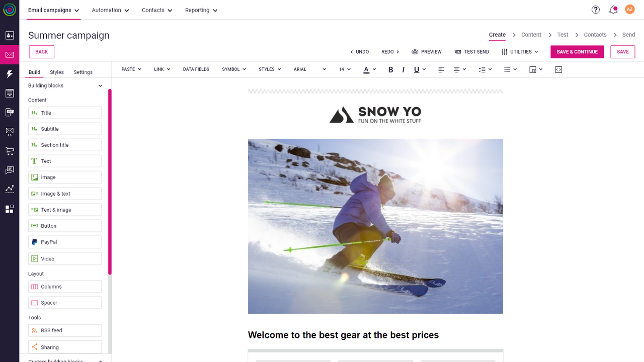The height and width of the screenshot is (362, 644).
Task: Toggle italic text formatting
Action: (404, 69)
